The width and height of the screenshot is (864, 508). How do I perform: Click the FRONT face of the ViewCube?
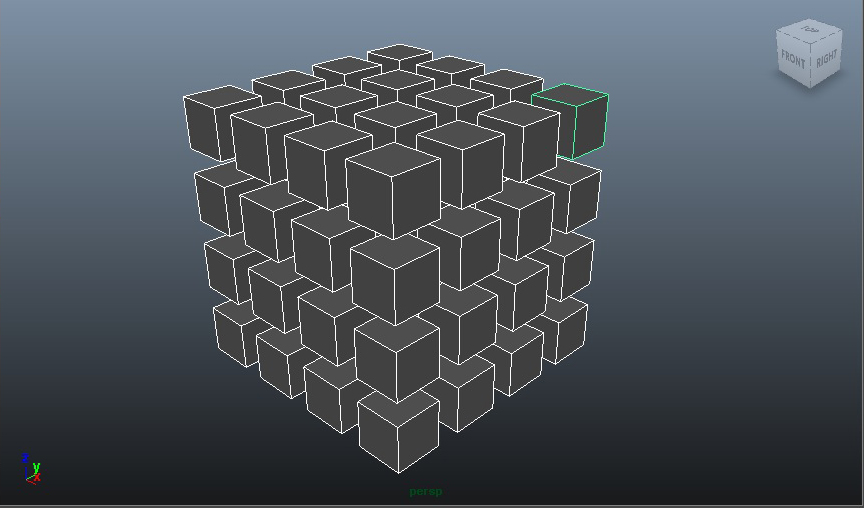[x=793, y=60]
